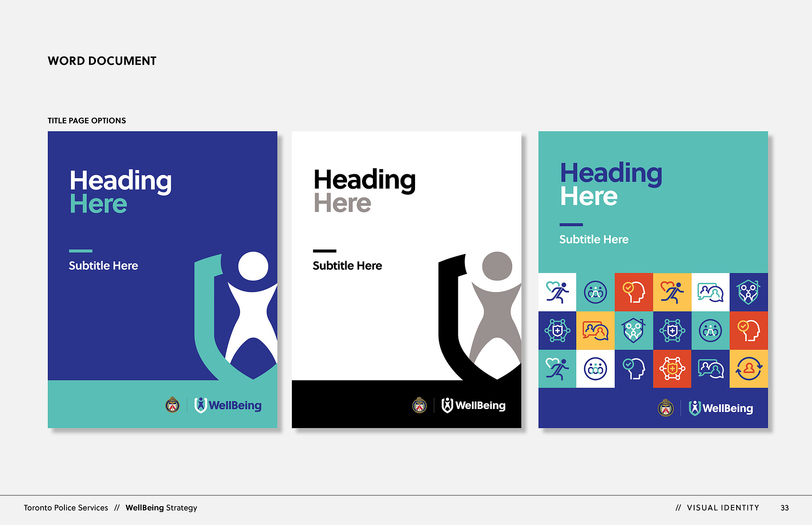Click grey 'Here' text on white cover

tap(343, 203)
